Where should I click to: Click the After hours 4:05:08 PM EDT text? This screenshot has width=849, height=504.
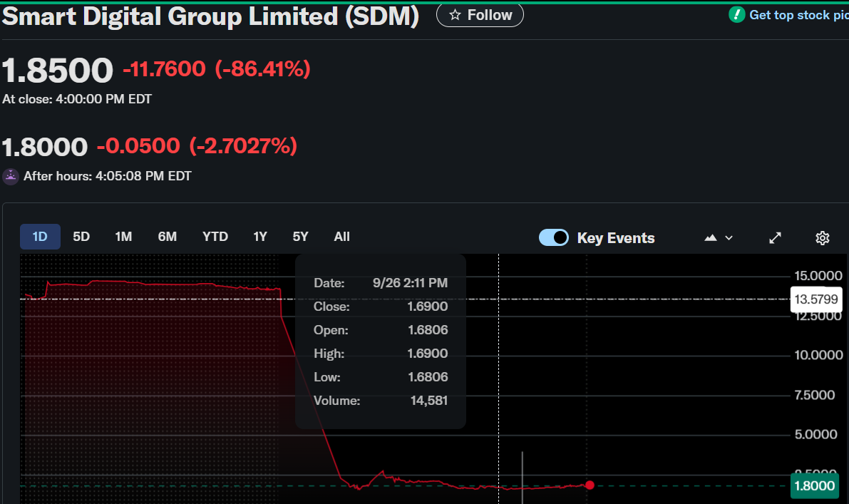(107, 176)
